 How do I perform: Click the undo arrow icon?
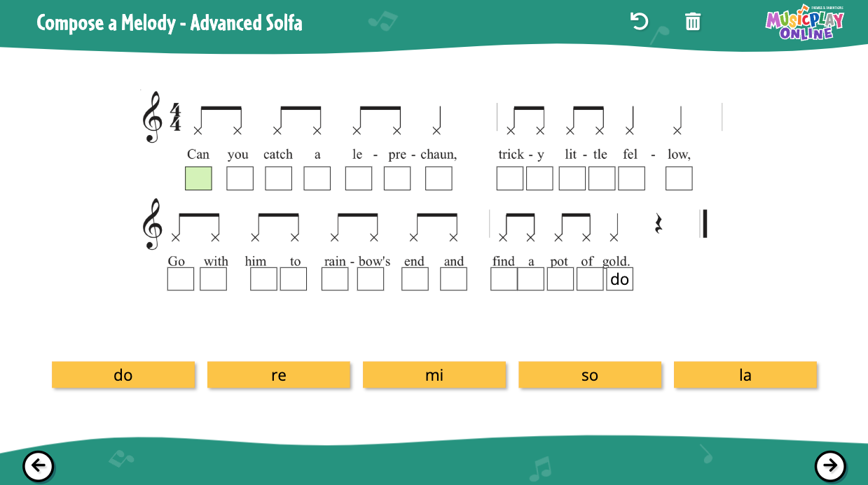[639, 22]
